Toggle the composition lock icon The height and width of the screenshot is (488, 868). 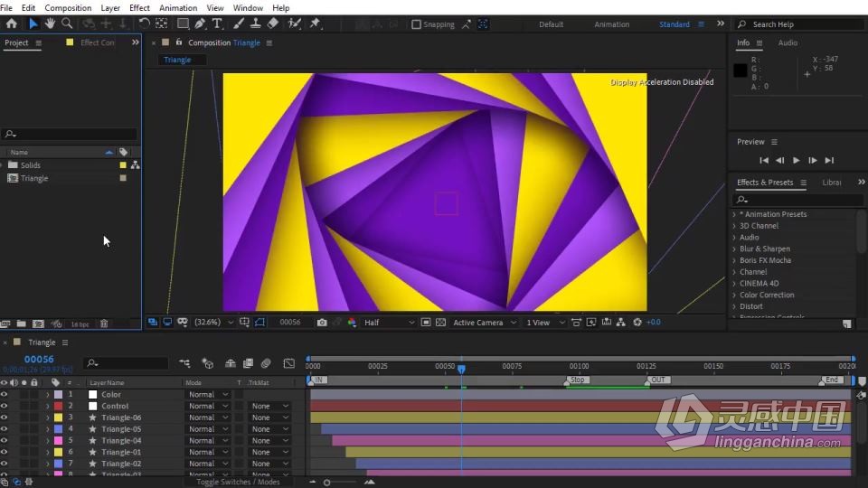click(179, 42)
